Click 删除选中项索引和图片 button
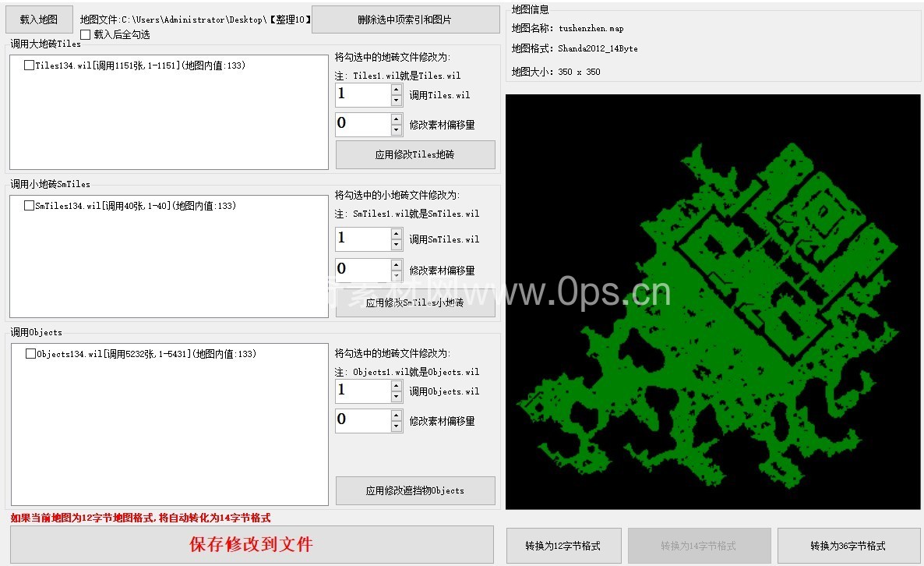Screen dimensions: 924x566 [405, 19]
